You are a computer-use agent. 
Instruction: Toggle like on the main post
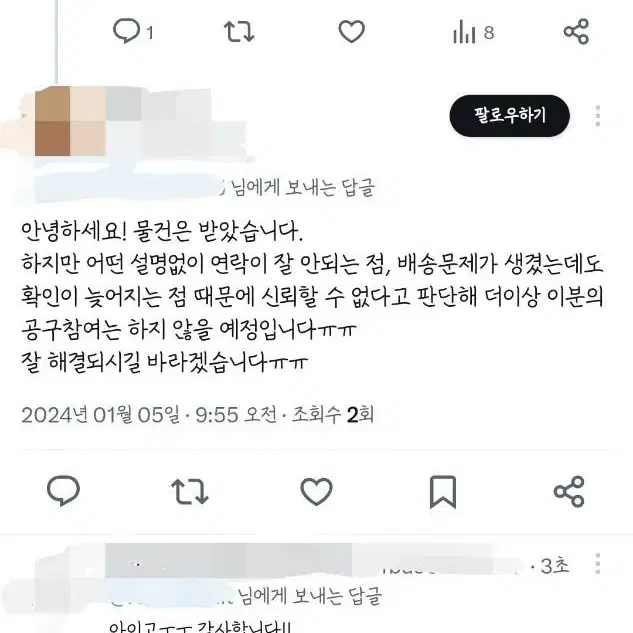316,491
